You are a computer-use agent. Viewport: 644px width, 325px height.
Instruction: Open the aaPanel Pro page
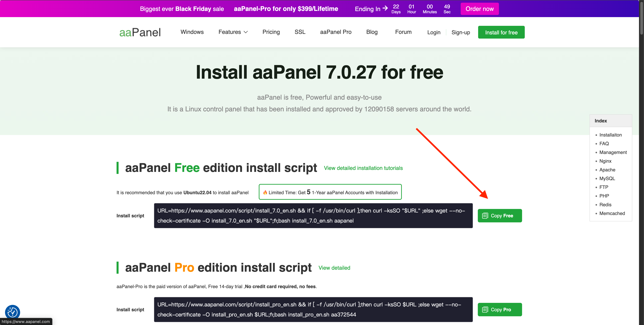[x=335, y=32]
